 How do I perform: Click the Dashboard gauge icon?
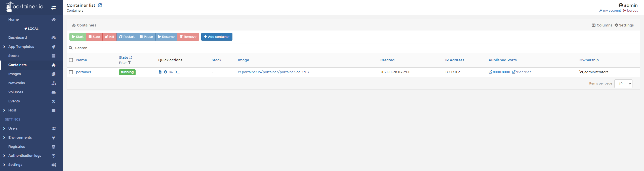click(x=54, y=38)
